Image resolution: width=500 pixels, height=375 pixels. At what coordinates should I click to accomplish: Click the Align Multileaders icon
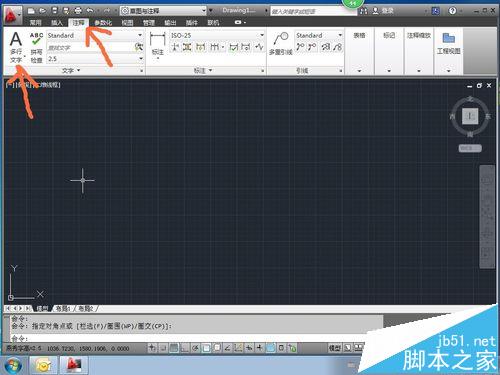click(326, 47)
